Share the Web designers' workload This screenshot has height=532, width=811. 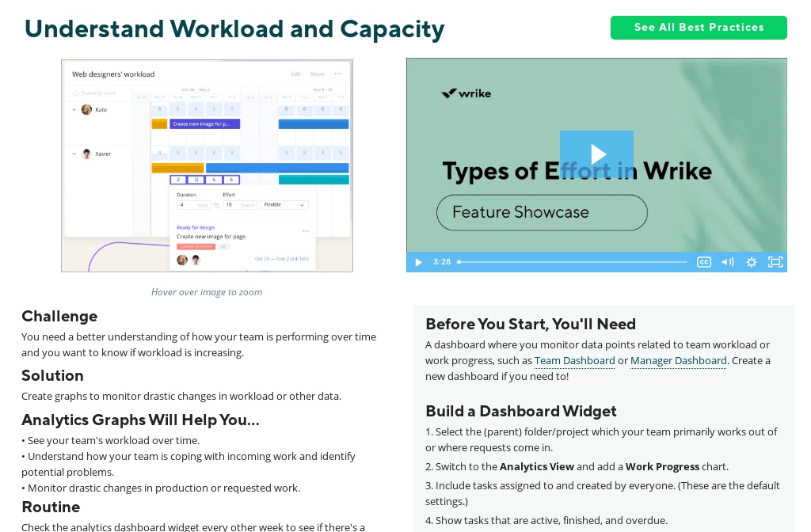tap(318, 74)
